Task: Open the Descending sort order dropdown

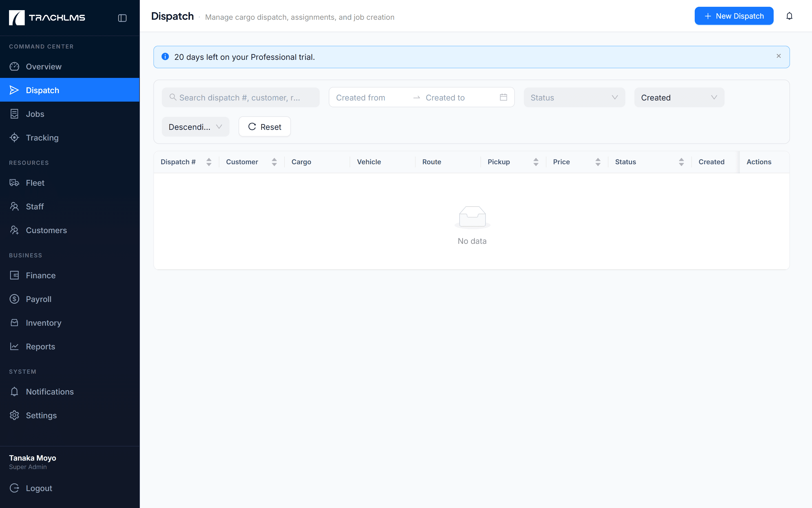Action: 195,127
